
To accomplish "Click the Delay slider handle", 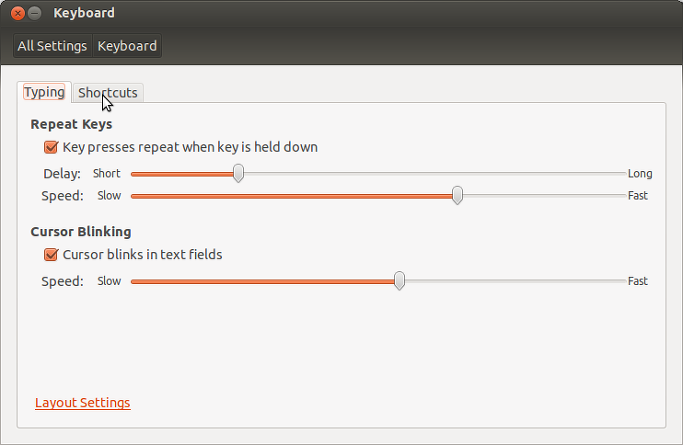I will click(238, 173).
